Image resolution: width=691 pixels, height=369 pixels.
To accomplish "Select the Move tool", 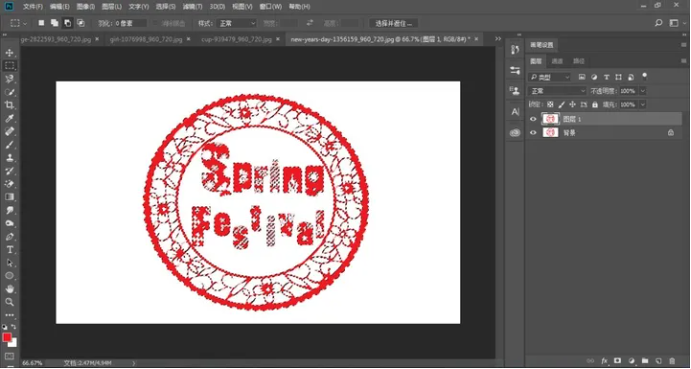I will pos(9,53).
